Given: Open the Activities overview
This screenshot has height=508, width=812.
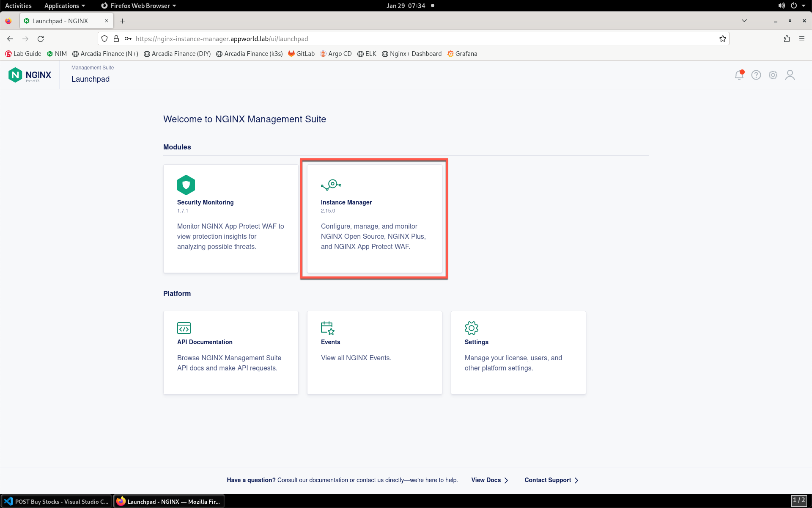Looking at the screenshot, I should click(18, 6).
